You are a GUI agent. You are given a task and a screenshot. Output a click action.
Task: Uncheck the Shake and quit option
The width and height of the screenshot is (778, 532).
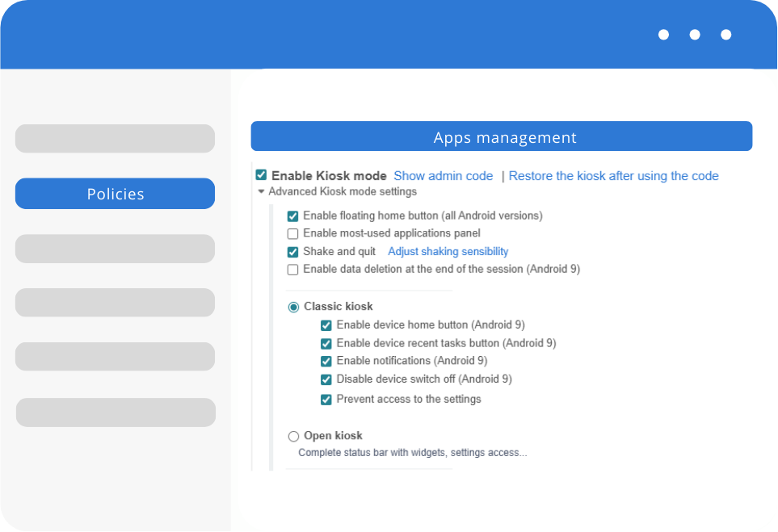tap(292, 252)
